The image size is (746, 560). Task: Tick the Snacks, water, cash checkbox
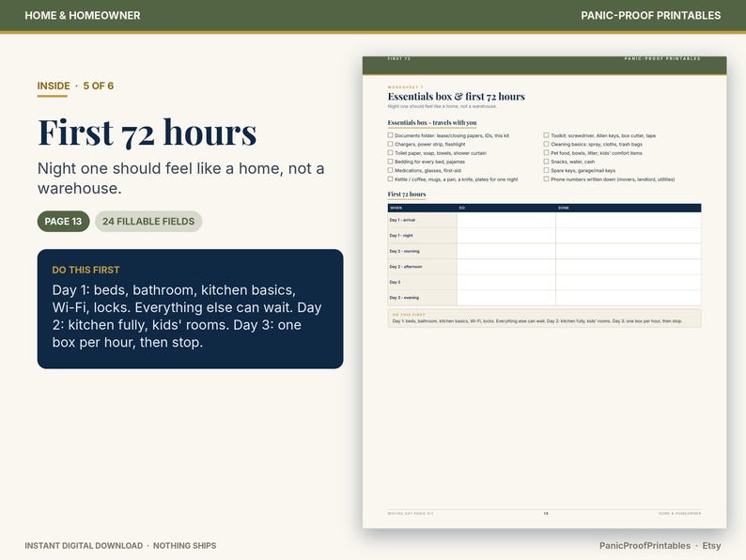(546, 162)
